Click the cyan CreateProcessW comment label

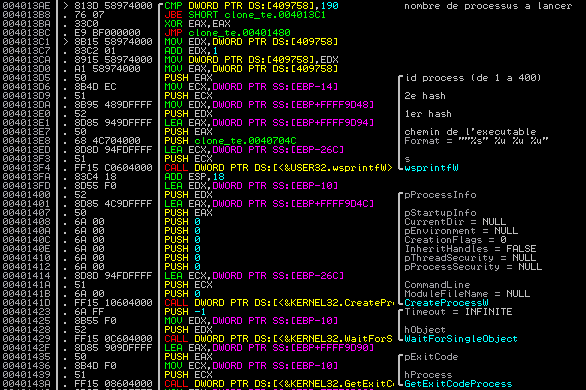point(446,303)
